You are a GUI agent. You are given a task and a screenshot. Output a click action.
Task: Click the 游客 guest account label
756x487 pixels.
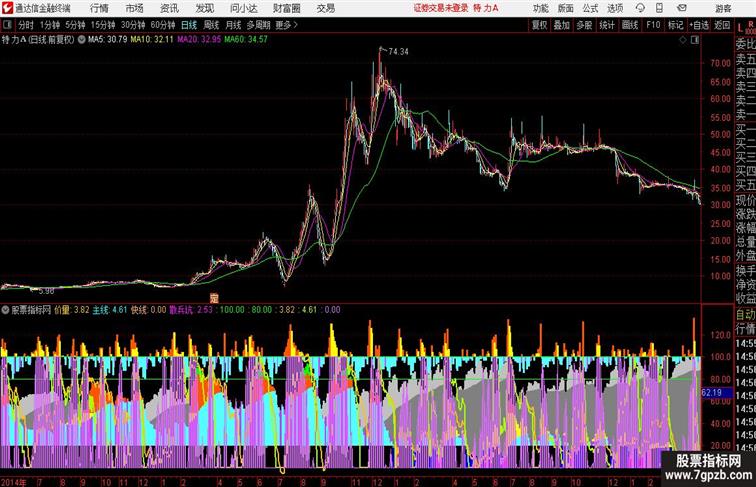coord(723,8)
